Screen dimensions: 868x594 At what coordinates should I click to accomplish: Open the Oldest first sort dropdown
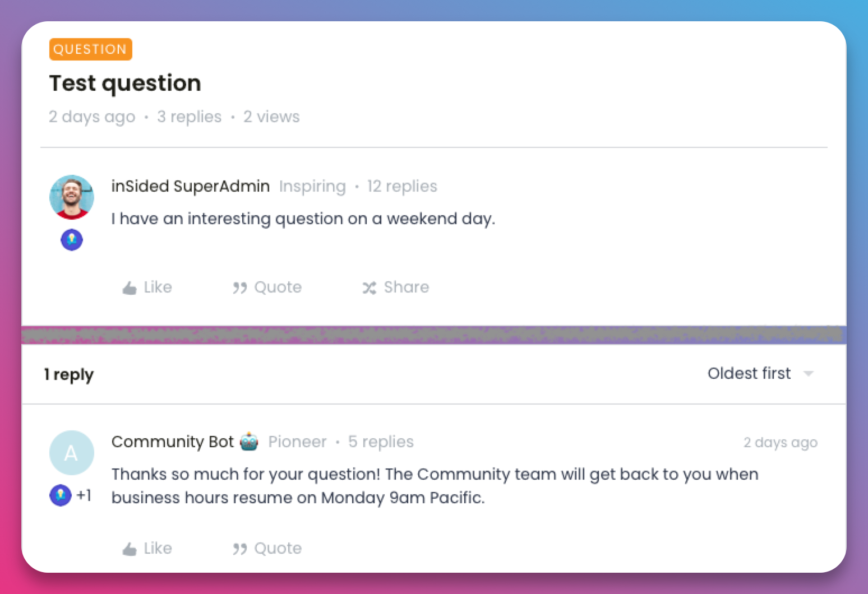tap(760, 373)
